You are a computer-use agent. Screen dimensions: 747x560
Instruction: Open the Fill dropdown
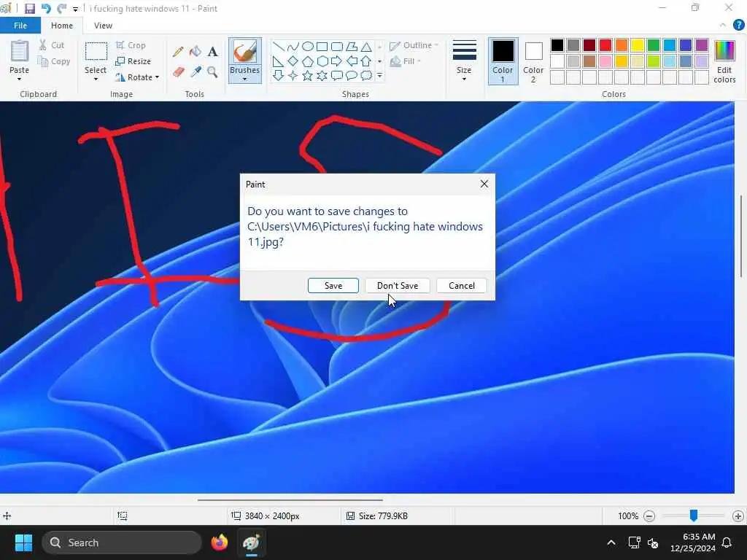pos(406,61)
